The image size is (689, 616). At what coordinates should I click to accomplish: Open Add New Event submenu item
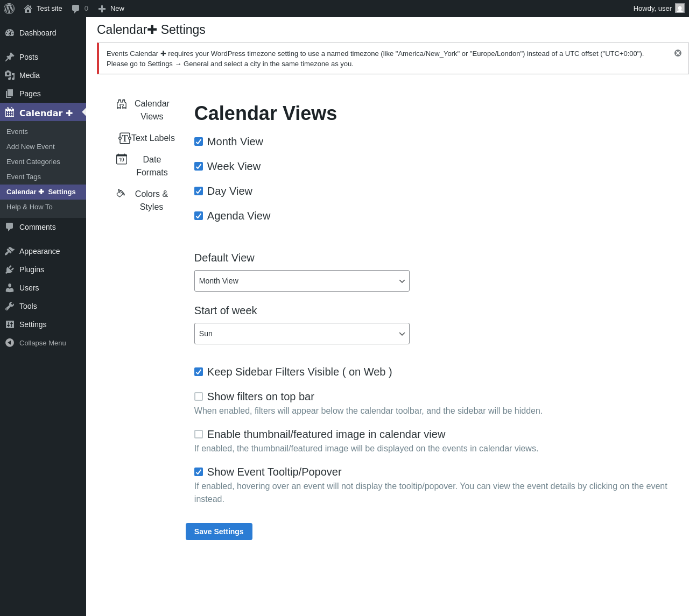point(43,147)
